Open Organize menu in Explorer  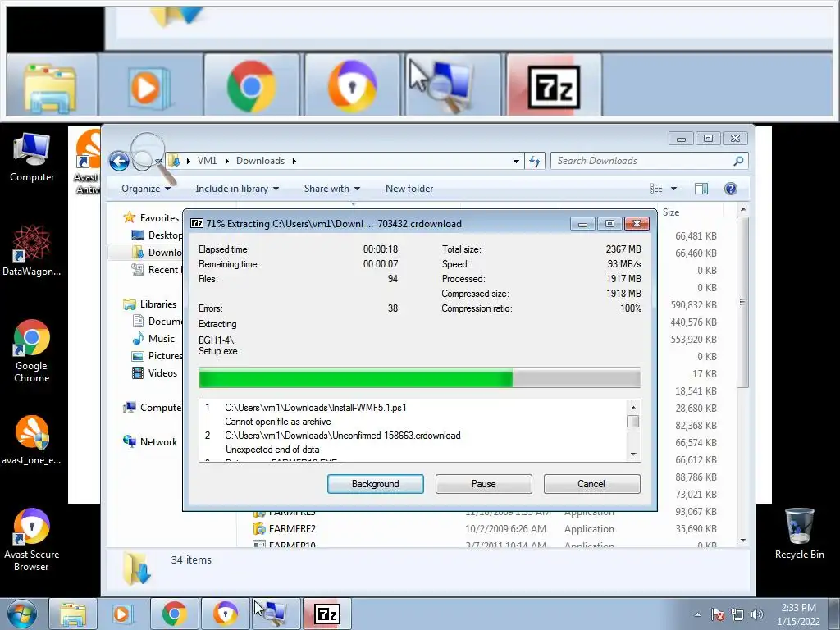click(x=146, y=189)
